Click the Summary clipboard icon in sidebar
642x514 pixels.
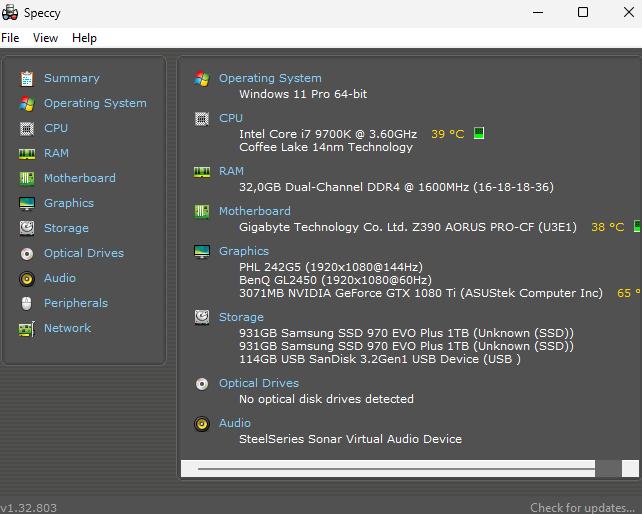[x=26, y=78]
